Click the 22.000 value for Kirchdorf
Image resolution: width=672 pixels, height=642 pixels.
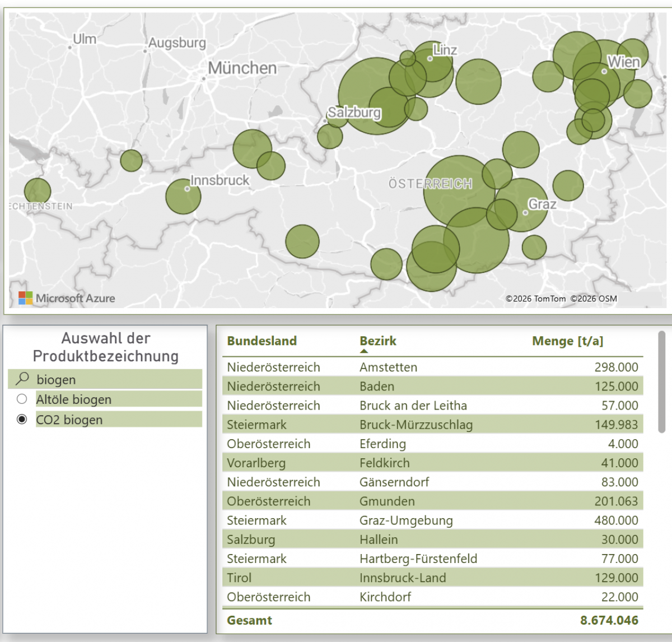pos(619,597)
